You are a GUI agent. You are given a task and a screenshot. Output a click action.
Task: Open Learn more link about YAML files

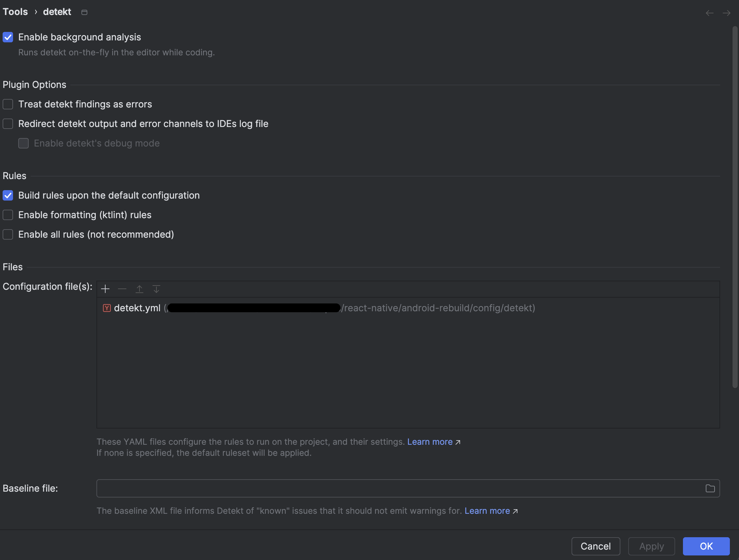click(x=430, y=442)
